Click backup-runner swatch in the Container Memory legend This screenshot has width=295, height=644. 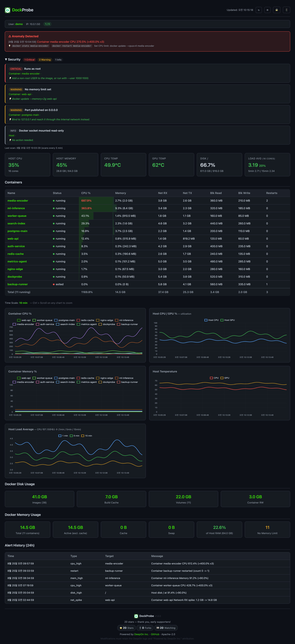119,382
